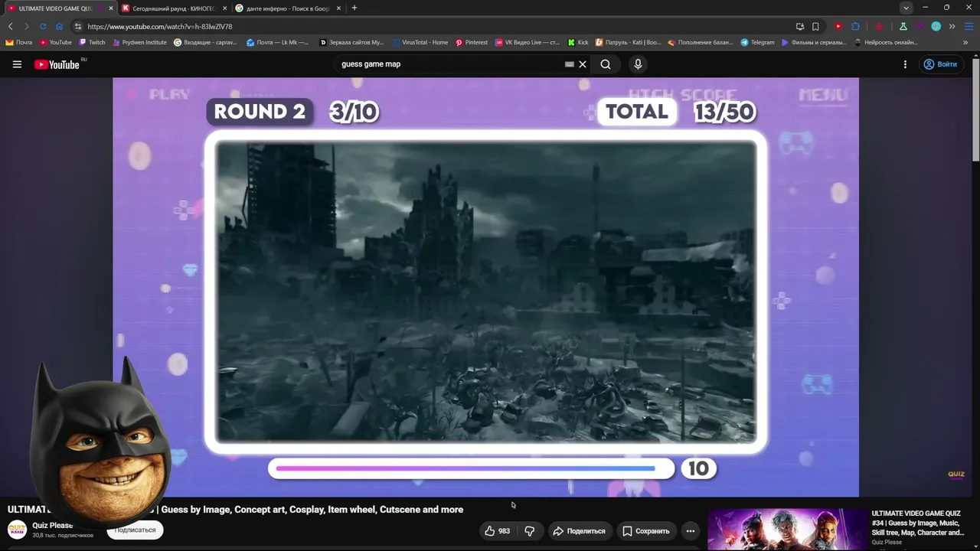Close the данте инферно Google tab
The image size is (980, 551).
coord(338,8)
